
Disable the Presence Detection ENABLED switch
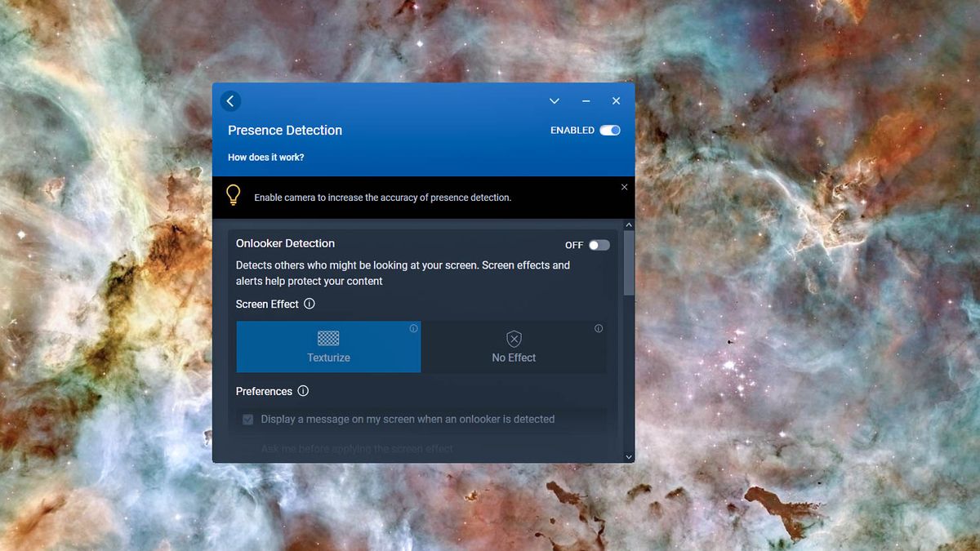pyautogui.click(x=610, y=131)
